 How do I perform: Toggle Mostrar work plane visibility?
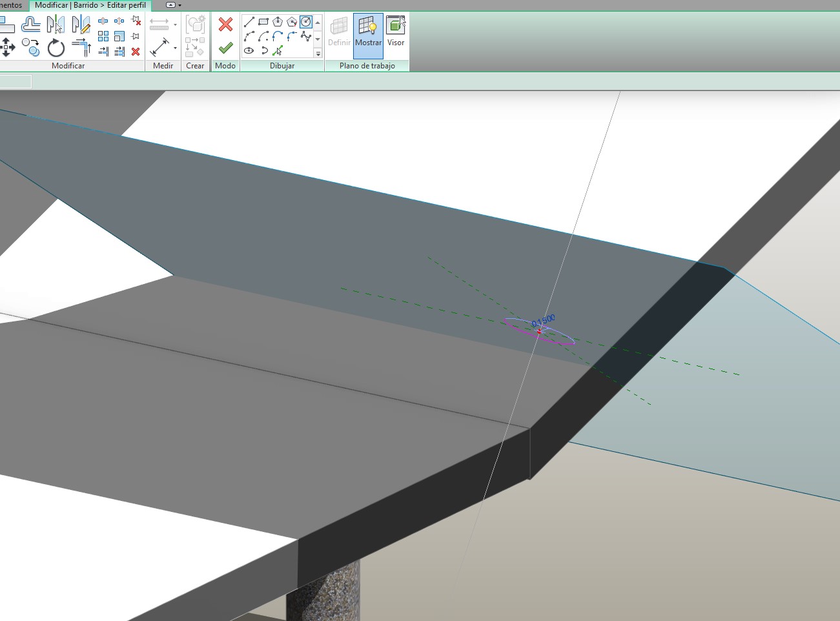(x=368, y=32)
